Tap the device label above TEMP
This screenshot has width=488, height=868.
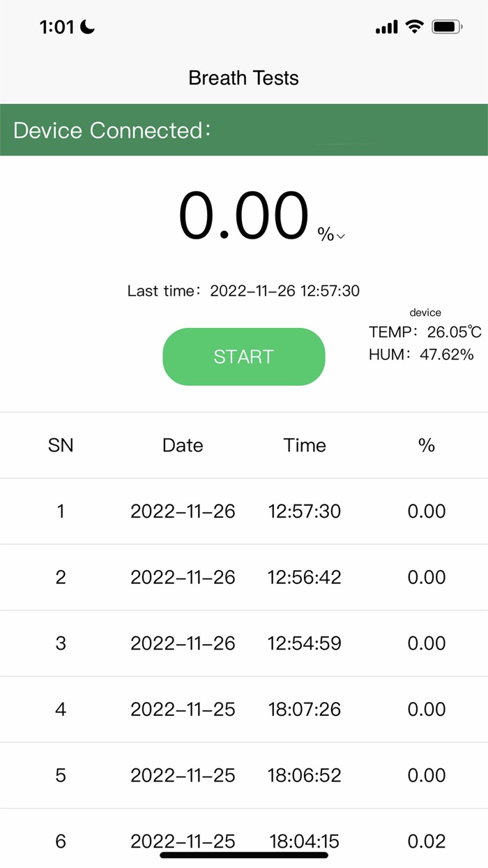[425, 313]
